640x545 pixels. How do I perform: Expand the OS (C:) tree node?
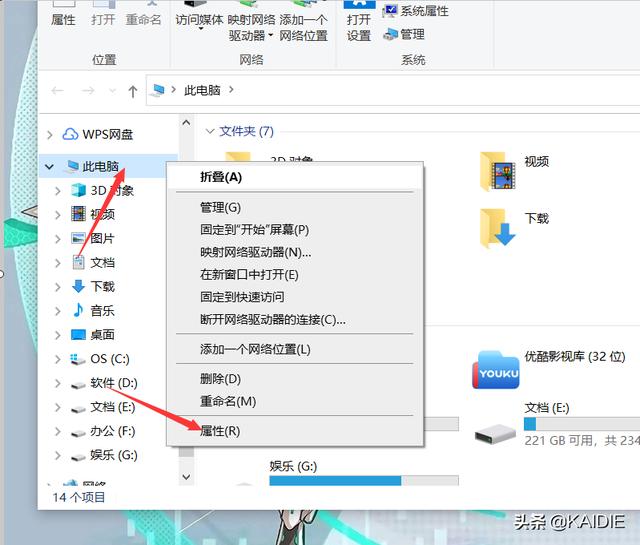tap(58, 359)
